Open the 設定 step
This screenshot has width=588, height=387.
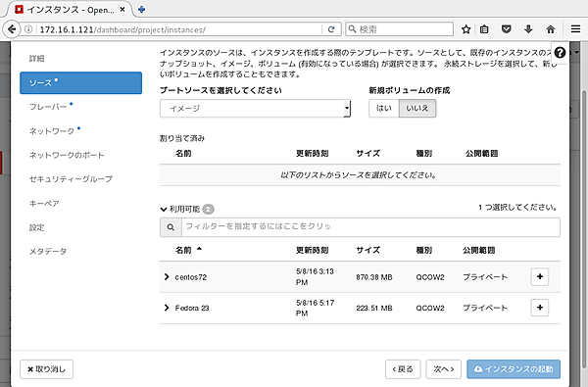37,227
